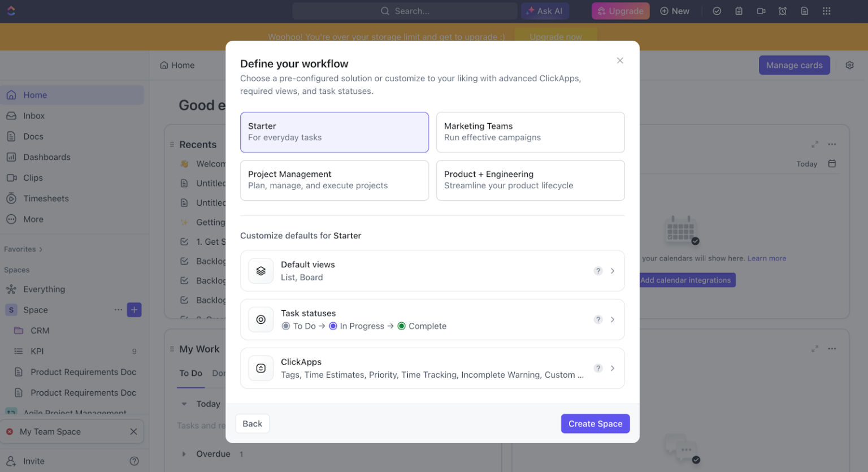Image resolution: width=868 pixels, height=472 pixels.
Task: Select the Marketing Teams workflow option
Action: 530,132
